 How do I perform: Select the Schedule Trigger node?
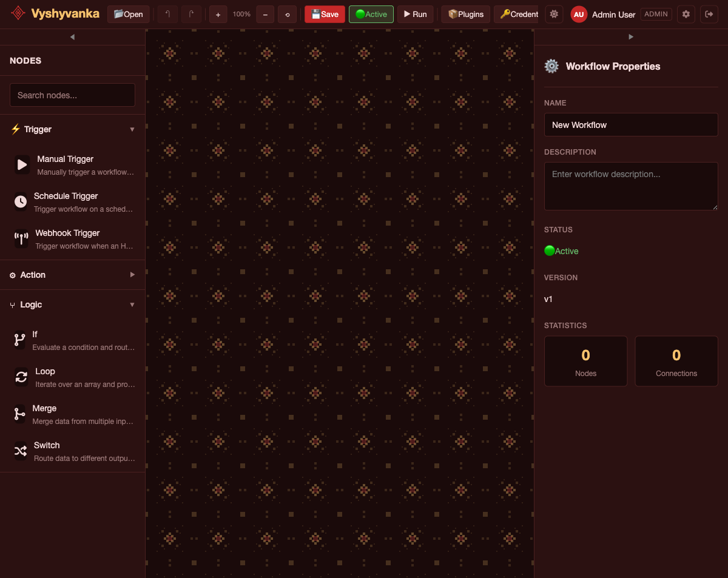click(72, 202)
